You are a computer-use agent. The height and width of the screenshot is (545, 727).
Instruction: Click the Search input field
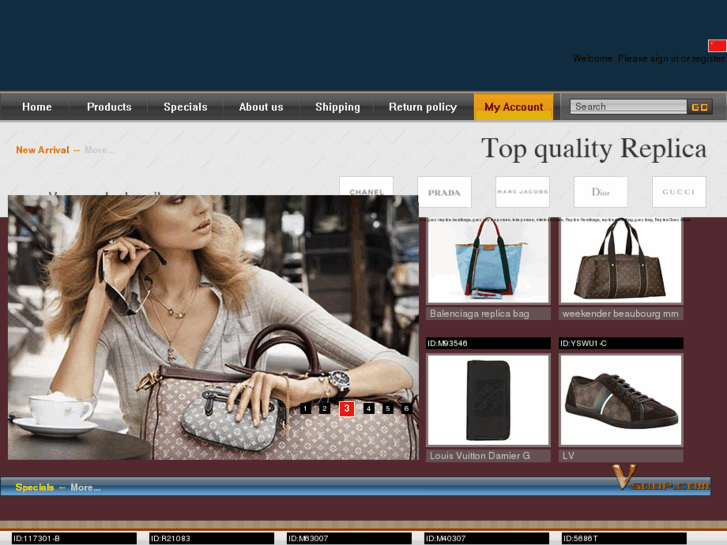click(628, 107)
